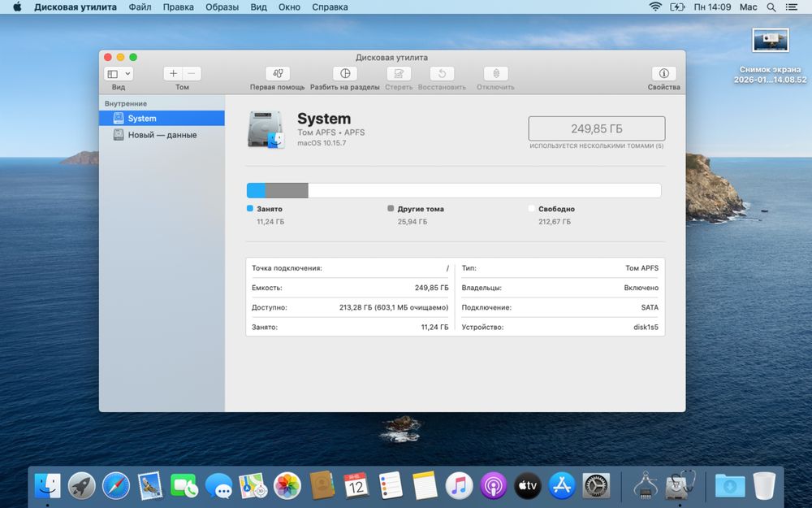Open App Store from the Dock

click(x=562, y=486)
